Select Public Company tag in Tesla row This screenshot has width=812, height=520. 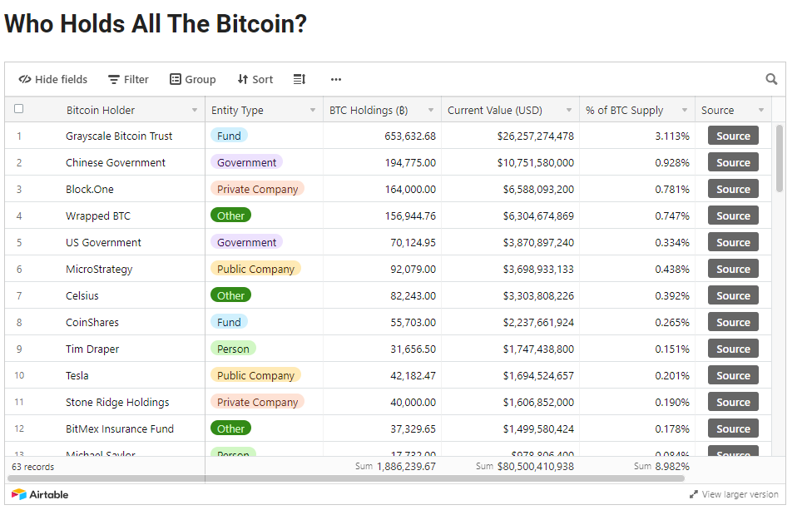click(255, 375)
